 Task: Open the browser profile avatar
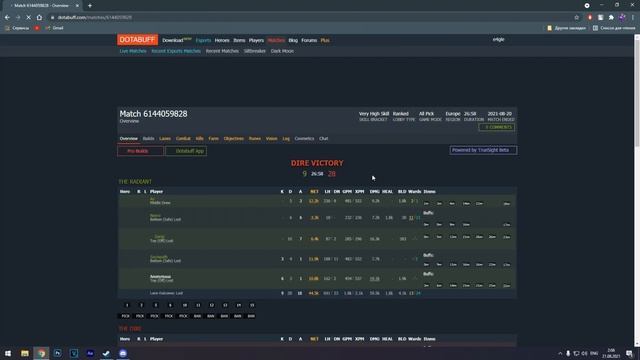[622, 18]
